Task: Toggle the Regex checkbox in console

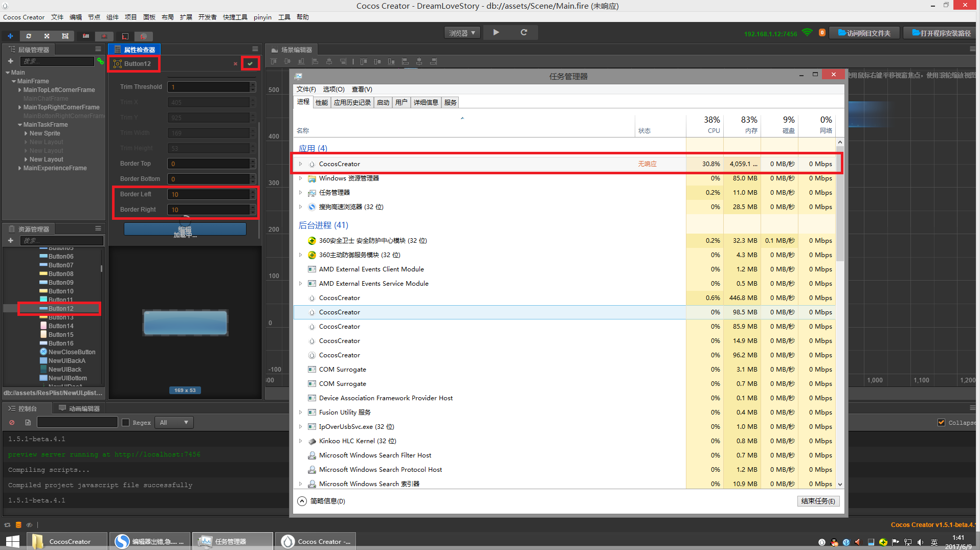Action: [126, 423]
